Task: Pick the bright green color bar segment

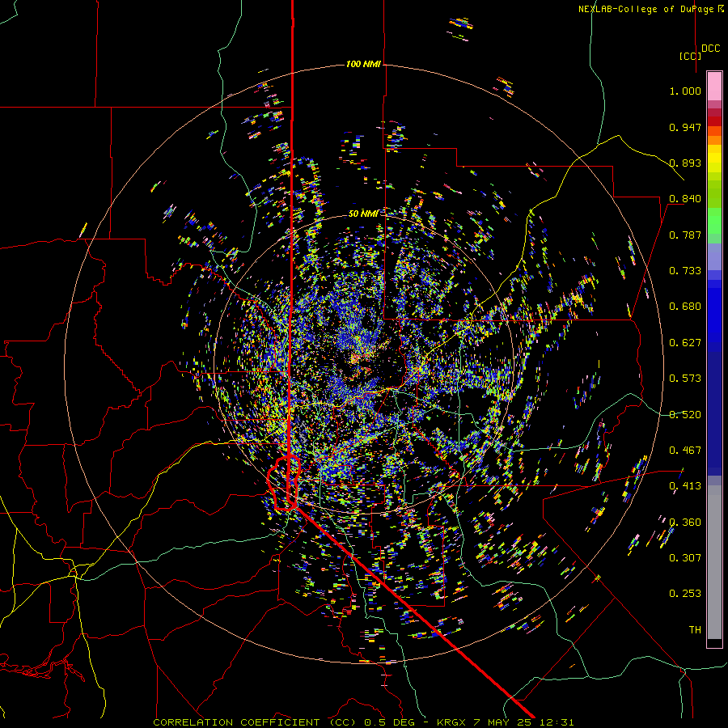Action: coord(714,221)
